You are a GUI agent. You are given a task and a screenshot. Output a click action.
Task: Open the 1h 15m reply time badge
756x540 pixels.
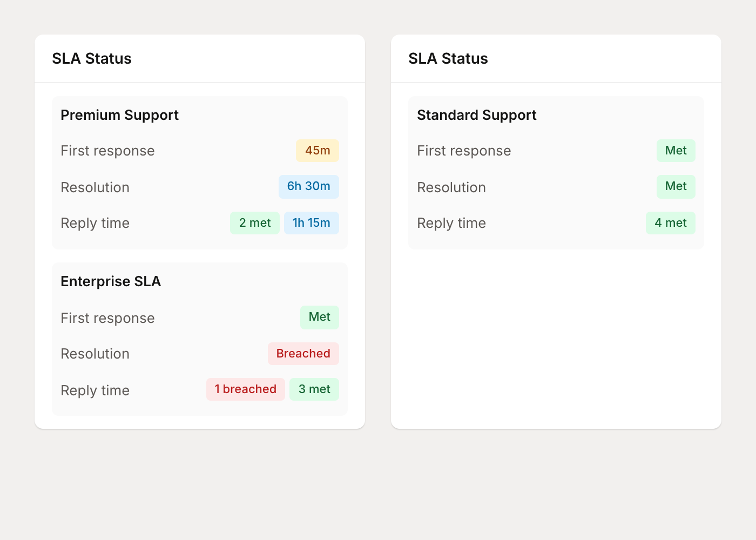[x=311, y=222]
